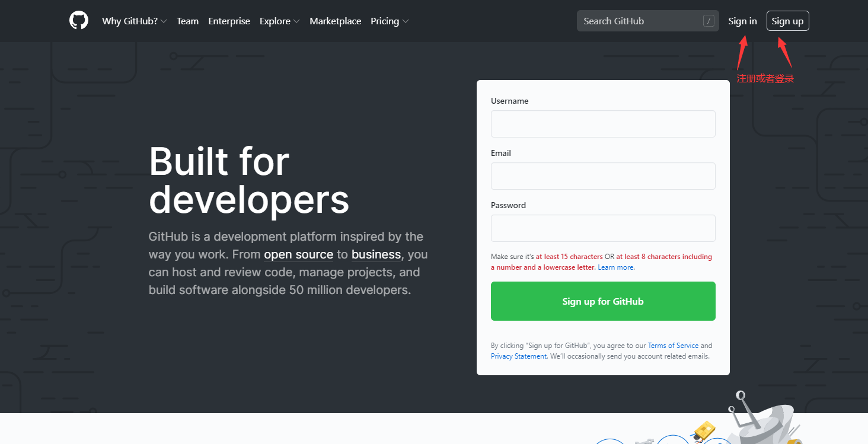Open the password Learn more link

point(615,267)
